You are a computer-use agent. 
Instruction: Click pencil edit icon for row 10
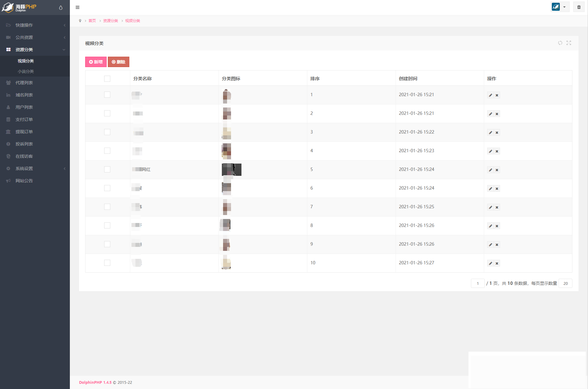(490, 263)
